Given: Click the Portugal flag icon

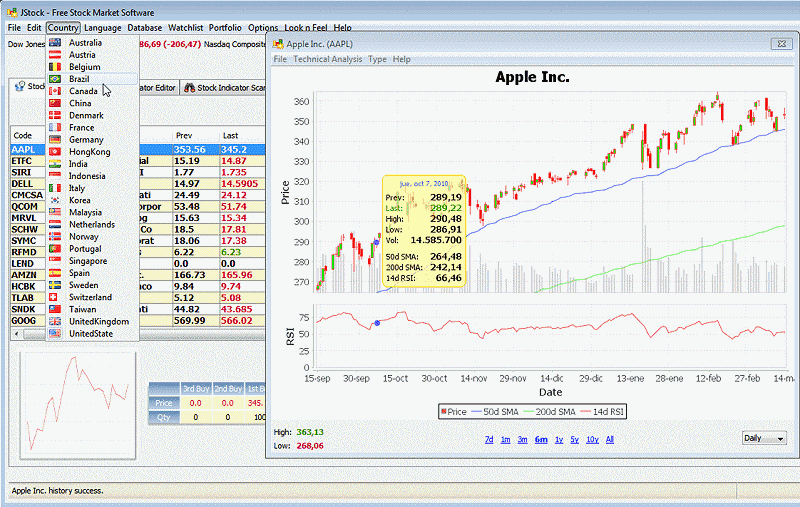Looking at the screenshot, I should tap(55, 248).
